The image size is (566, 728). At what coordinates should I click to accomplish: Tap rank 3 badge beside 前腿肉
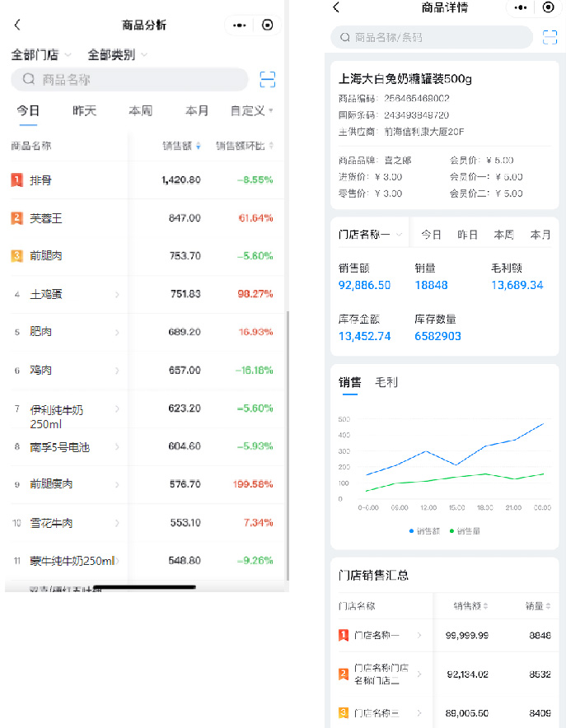(x=16, y=256)
